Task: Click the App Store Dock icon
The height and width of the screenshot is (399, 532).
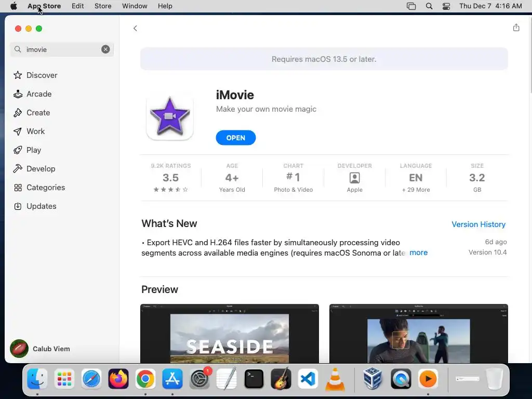Action: [172, 379]
